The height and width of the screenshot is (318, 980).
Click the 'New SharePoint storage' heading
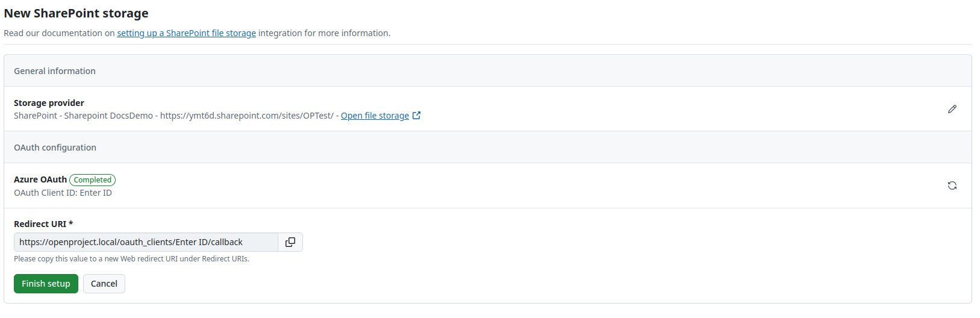[76, 13]
